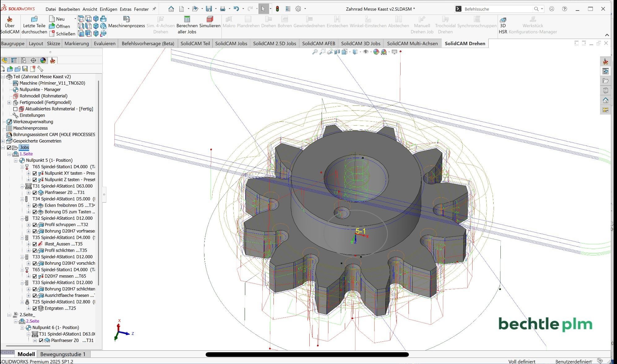Switch to SolidCAM 2.5D Jobs tab
This screenshot has width=617, height=364.
click(x=275, y=44)
